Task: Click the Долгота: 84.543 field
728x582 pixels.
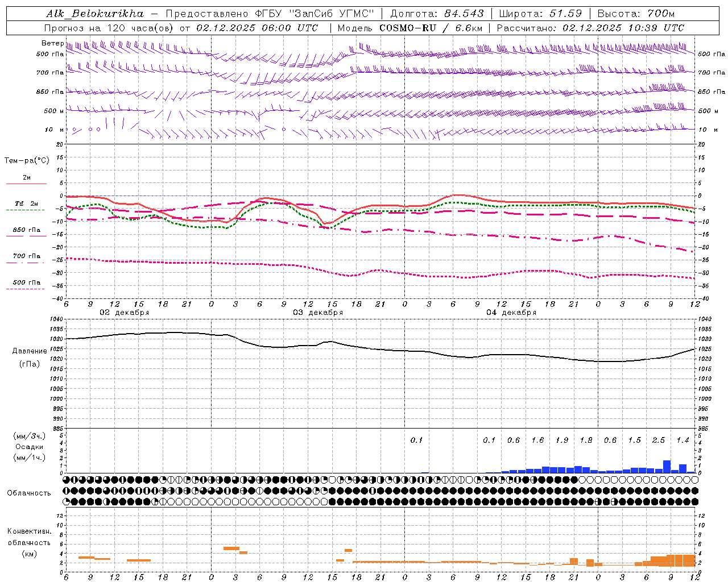Action: click(x=437, y=14)
